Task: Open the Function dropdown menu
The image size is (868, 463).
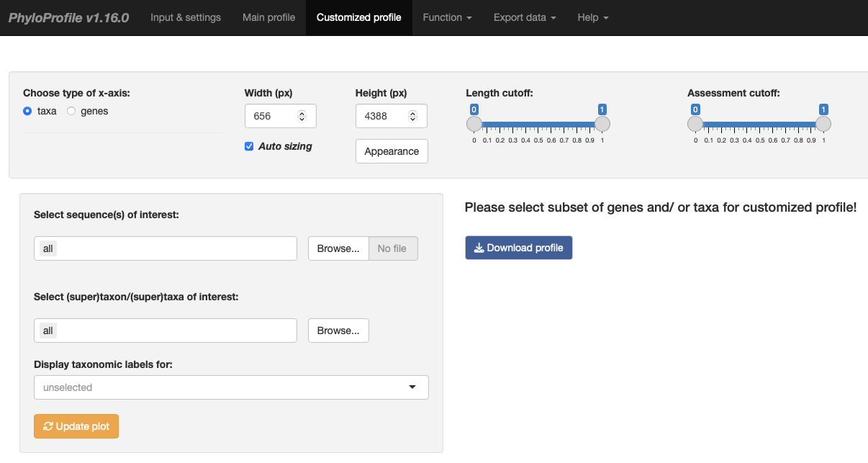Action: coord(447,17)
